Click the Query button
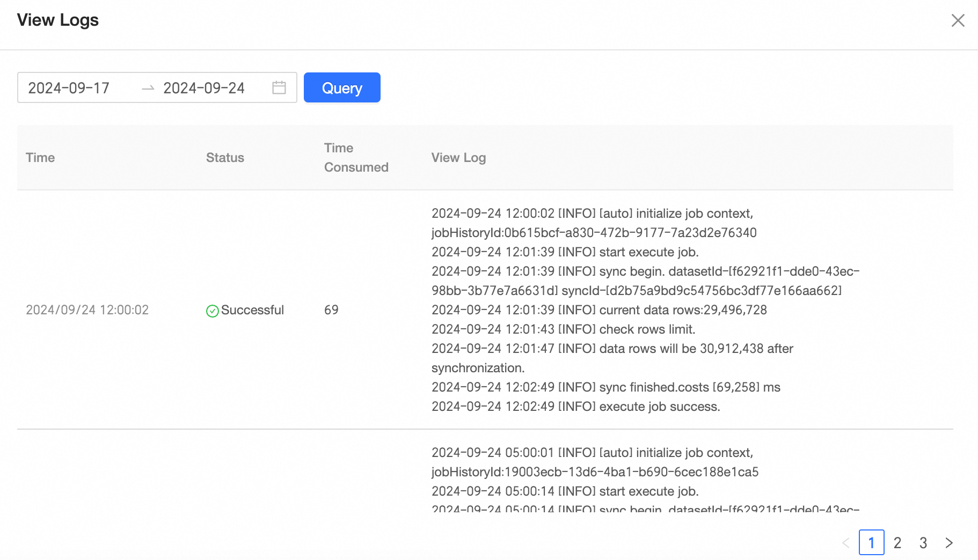978x560 pixels. 342,87
